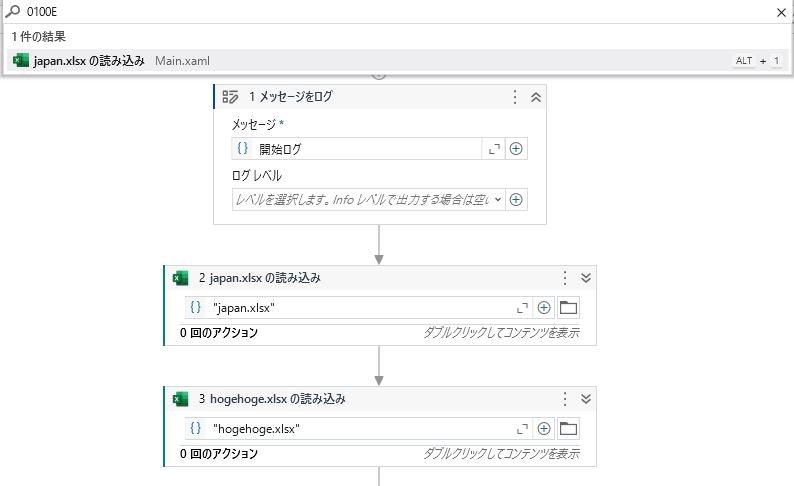Click braces icon in "japan.xlsx" field
The height and width of the screenshot is (486, 794).
[x=195, y=307]
